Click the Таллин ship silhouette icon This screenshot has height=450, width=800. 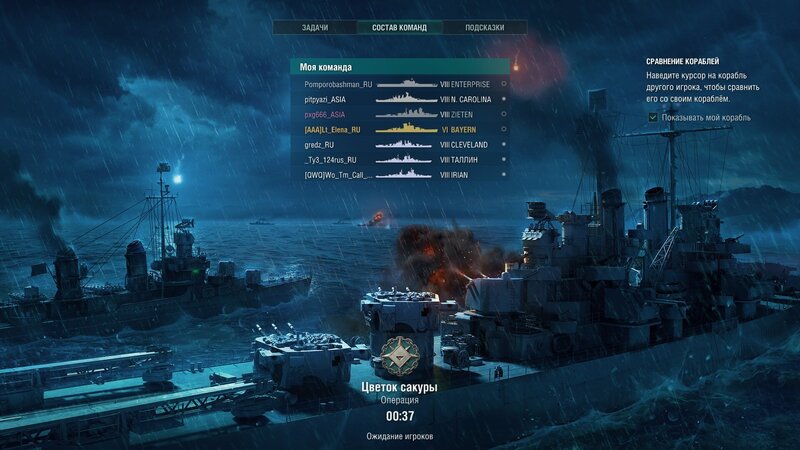click(404, 160)
